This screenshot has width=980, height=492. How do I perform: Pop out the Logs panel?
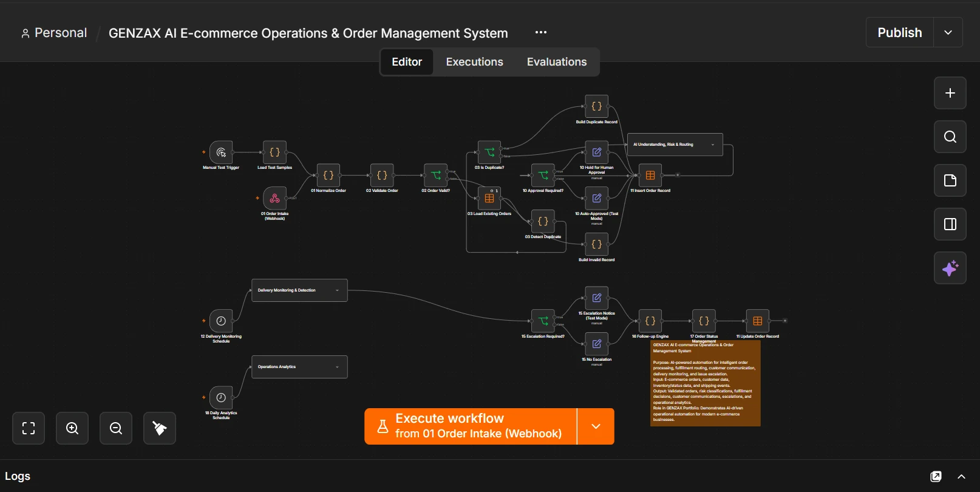coord(936,476)
